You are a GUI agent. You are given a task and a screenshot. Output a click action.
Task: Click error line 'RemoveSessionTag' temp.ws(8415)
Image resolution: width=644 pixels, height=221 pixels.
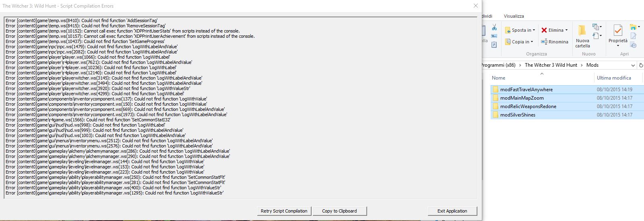(86, 26)
